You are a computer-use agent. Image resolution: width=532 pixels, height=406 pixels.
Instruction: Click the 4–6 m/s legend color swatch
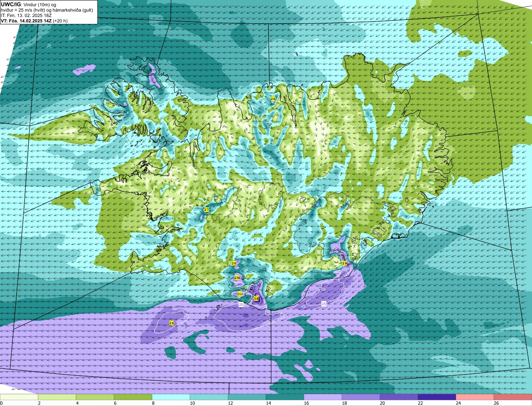(x=95, y=397)
